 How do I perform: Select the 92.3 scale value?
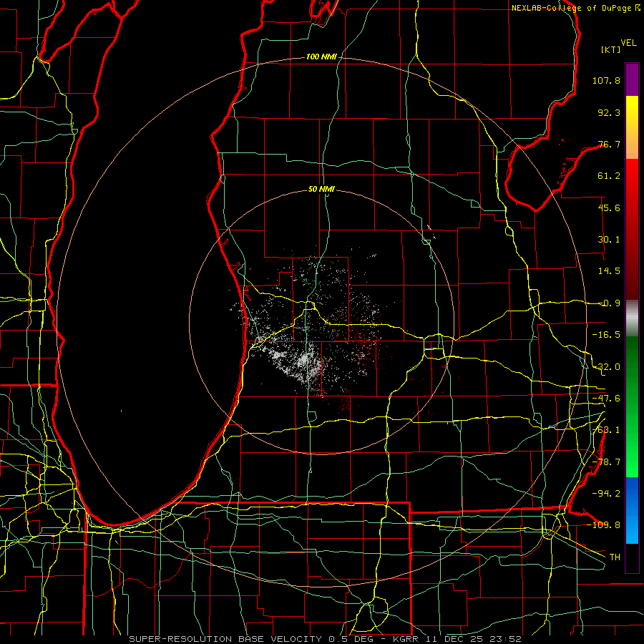coord(609,112)
